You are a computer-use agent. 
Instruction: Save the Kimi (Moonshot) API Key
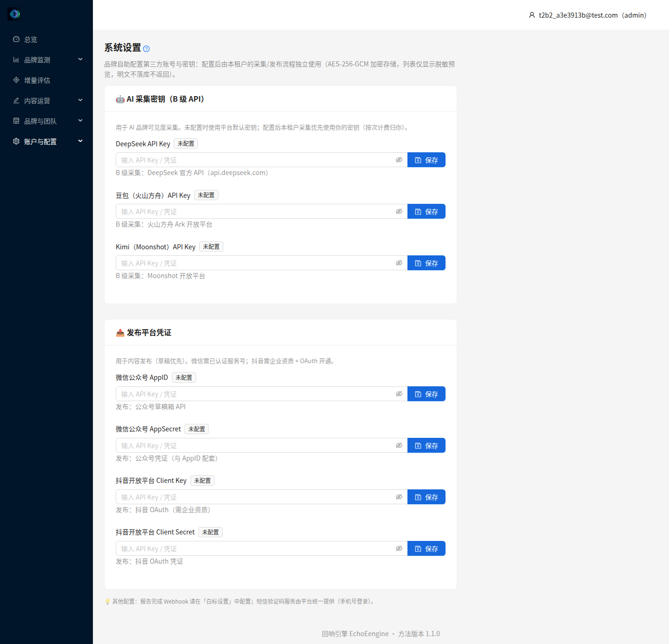coord(426,263)
